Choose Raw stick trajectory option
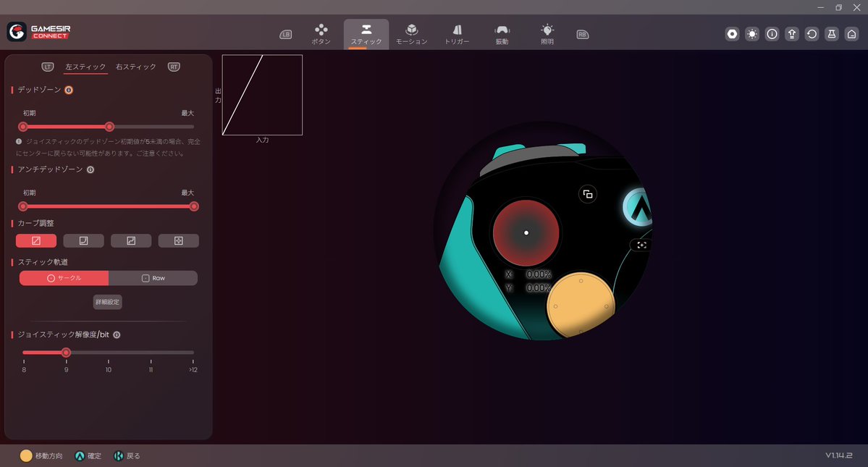 tap(153, 278)
